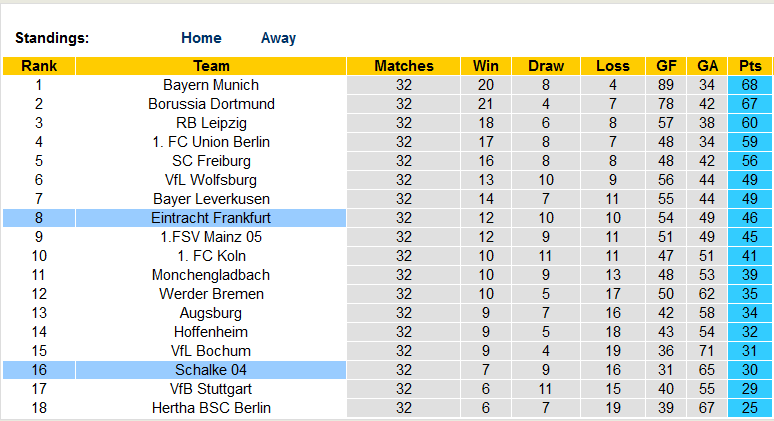Sort by the Win column header
This screenshot has height=421, width=774.
point(486,66)
